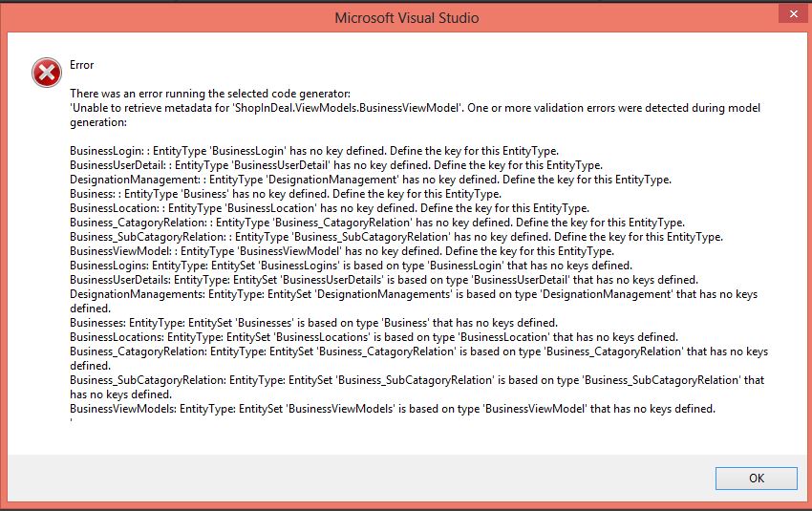Click the OK button
The image size is (812, 511).
[756, 479]
